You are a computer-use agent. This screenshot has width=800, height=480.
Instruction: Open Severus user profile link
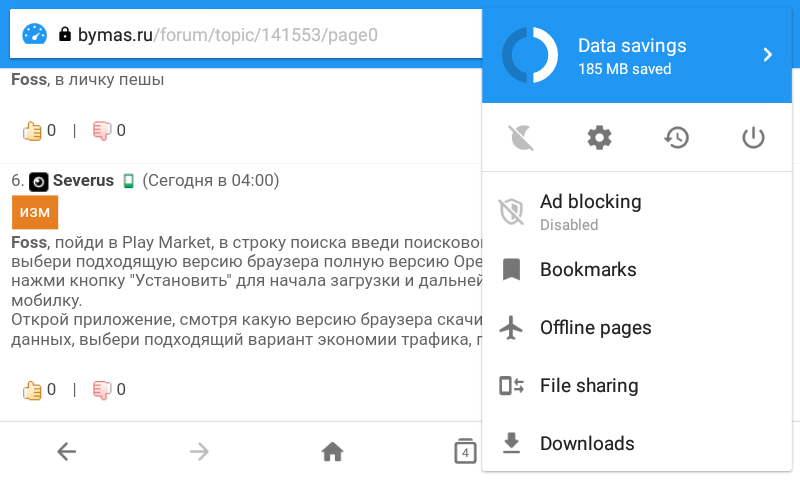tap(83, 181)
